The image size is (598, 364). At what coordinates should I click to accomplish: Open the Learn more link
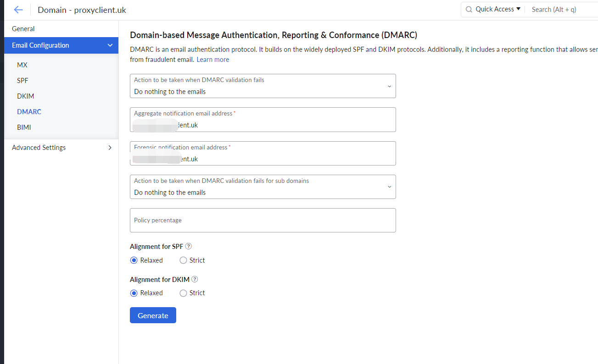[x=213, y=60]
